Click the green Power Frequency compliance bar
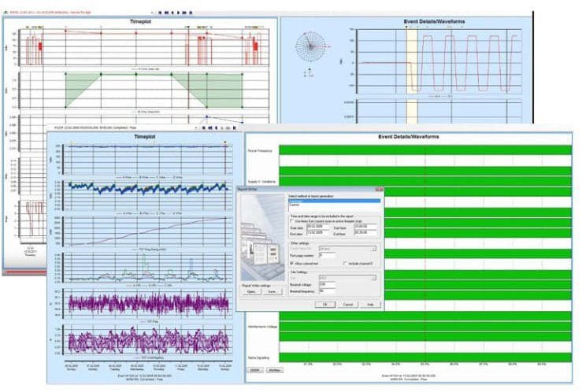582x392 pixels. click(x=424, y=150)
